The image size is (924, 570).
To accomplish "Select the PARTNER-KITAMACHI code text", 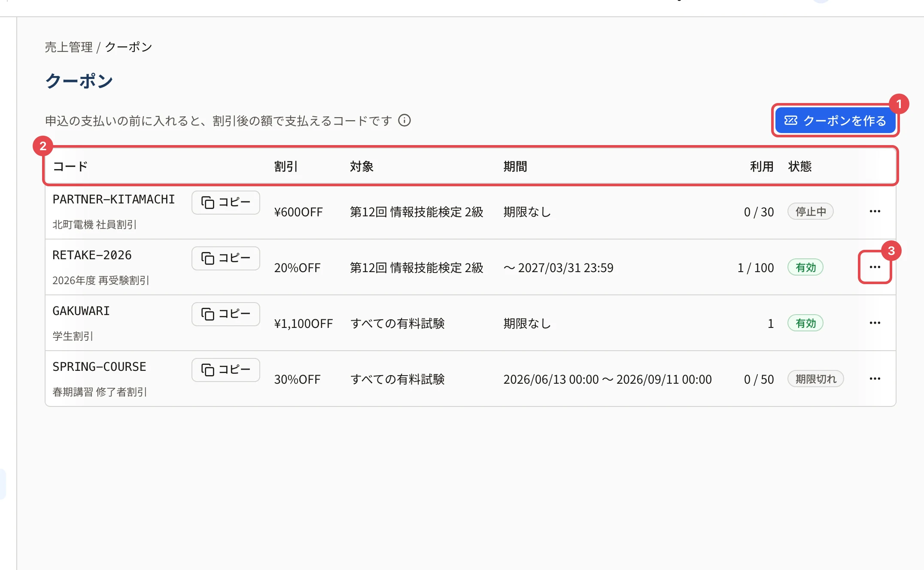I will pyautogui.click(x=113, y=200).
